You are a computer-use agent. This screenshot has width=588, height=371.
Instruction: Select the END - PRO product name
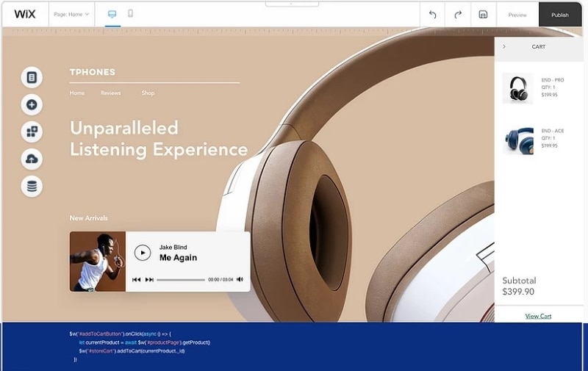(553, 80)
